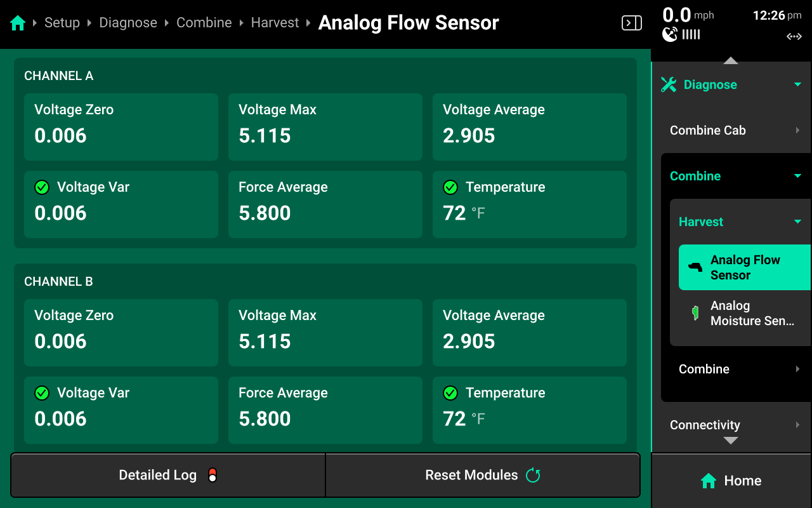Click the Detailed Log indicator icon
The width and height of the screenshot is (812, 508).
[x=213, y=475]
